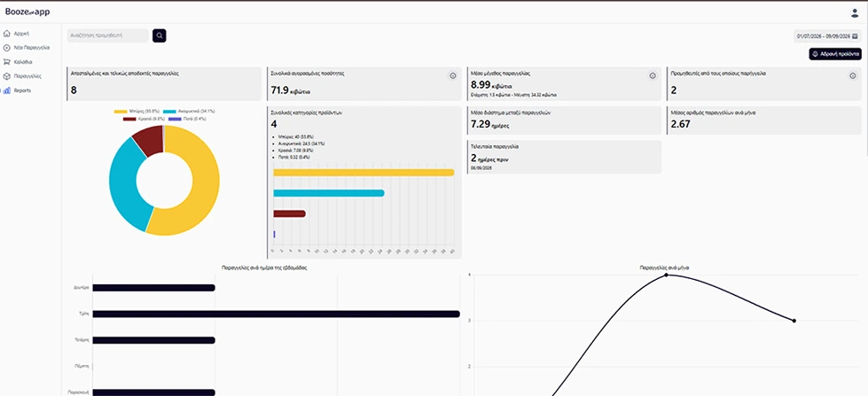Open the date range picker
This screenshot has width=868, height=396.
pyautogui.click(x=827, y=36)
